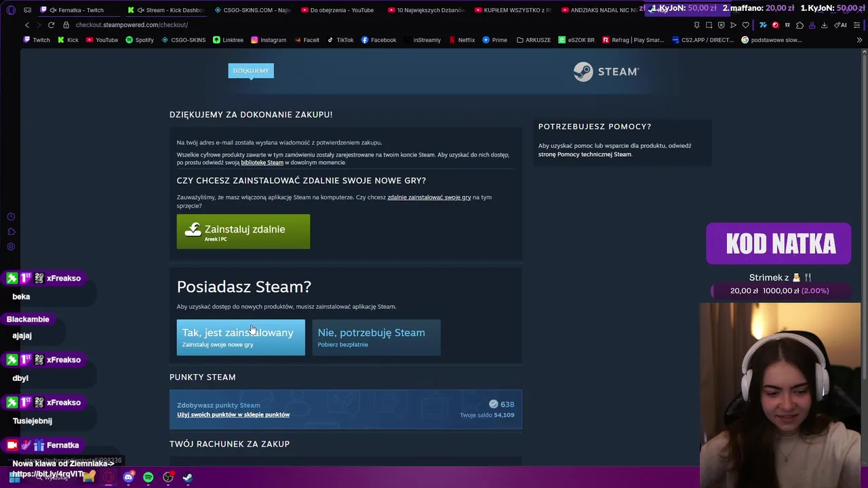Open Spotify bookmark
Viewport: 868px width, 488px height.
139,40
